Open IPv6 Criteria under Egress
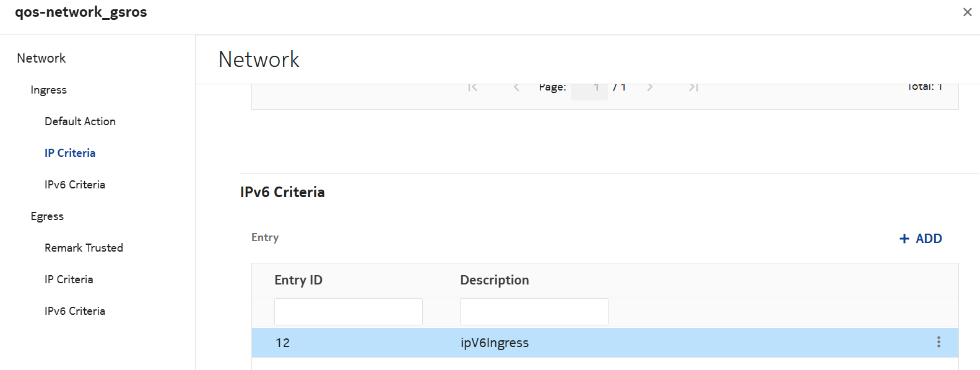Image resolution: width=980 pixels, height=370 pixels. pos(75,311)
